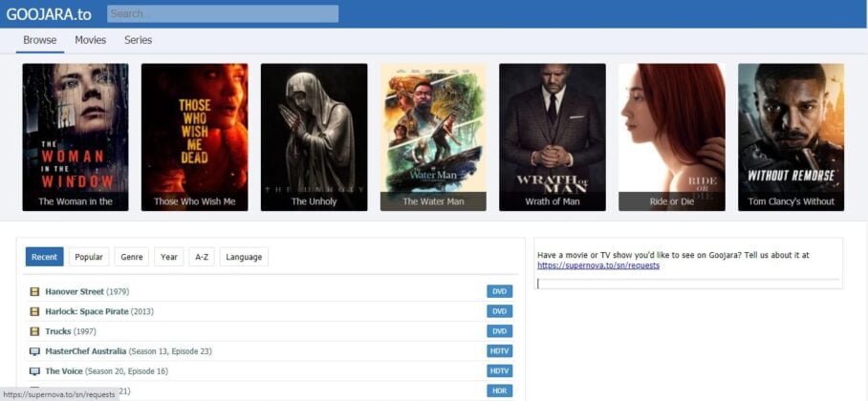Open Wrath of Man poster

pos(553,137)
